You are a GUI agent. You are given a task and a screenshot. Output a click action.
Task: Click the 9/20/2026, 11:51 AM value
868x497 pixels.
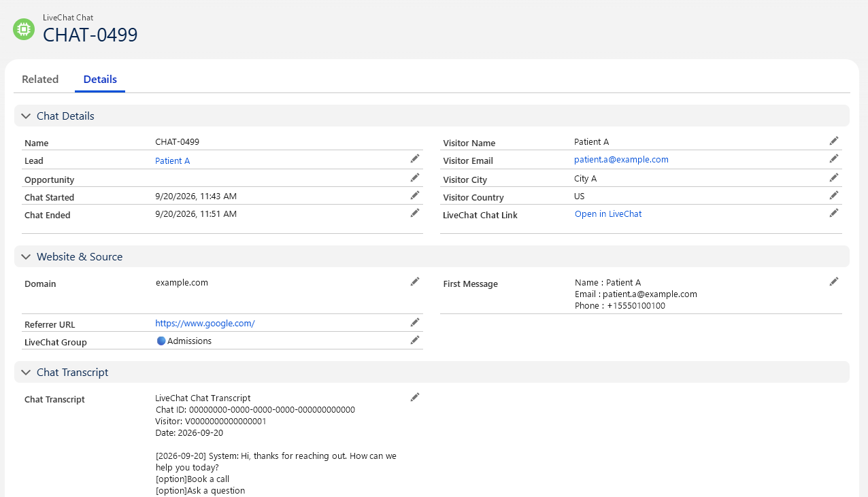coord(196,214)
